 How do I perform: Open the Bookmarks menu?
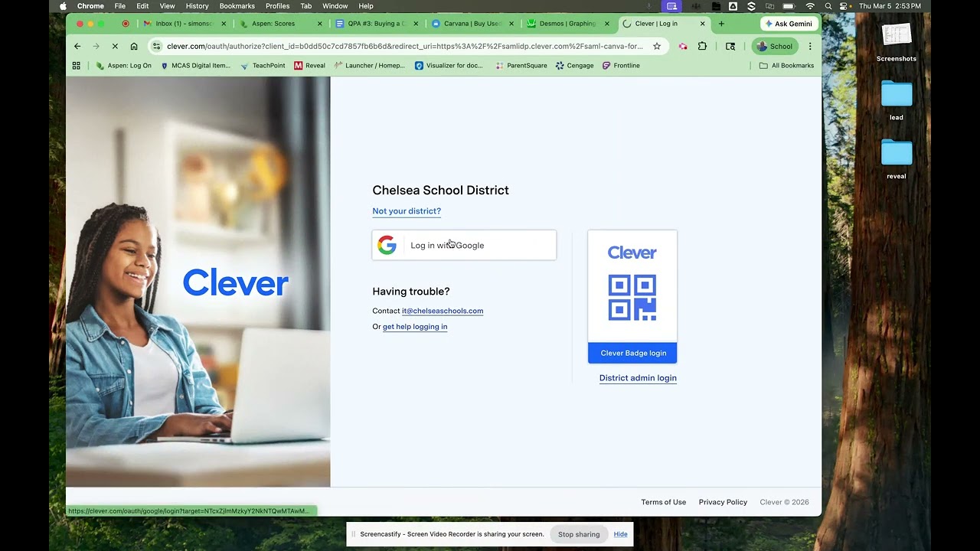(x=237, y=6)
